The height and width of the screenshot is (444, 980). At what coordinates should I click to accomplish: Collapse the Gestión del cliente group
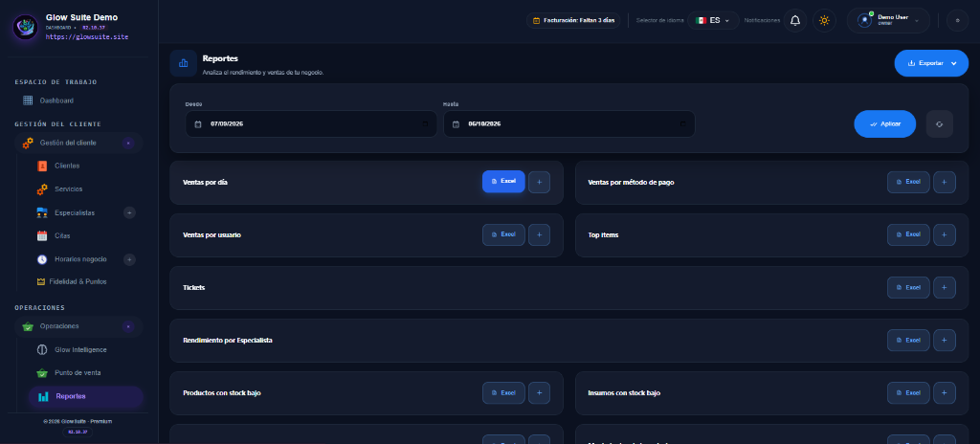tap(128, 144)
